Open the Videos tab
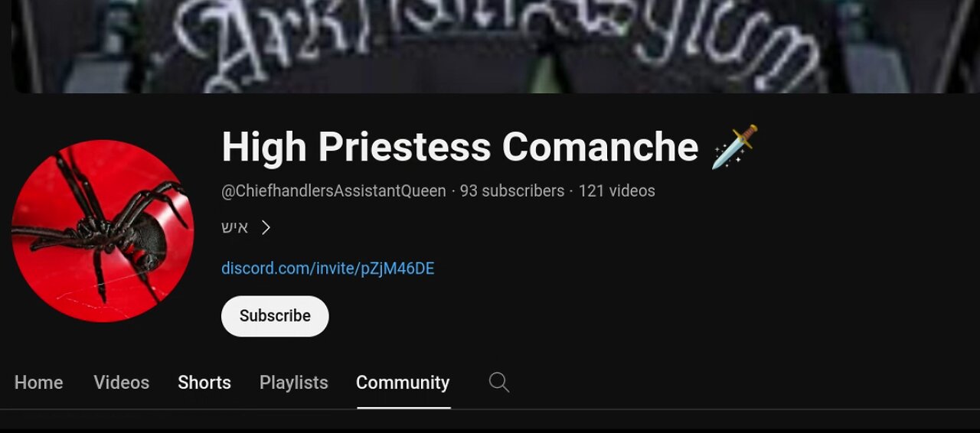 [122, 383]
